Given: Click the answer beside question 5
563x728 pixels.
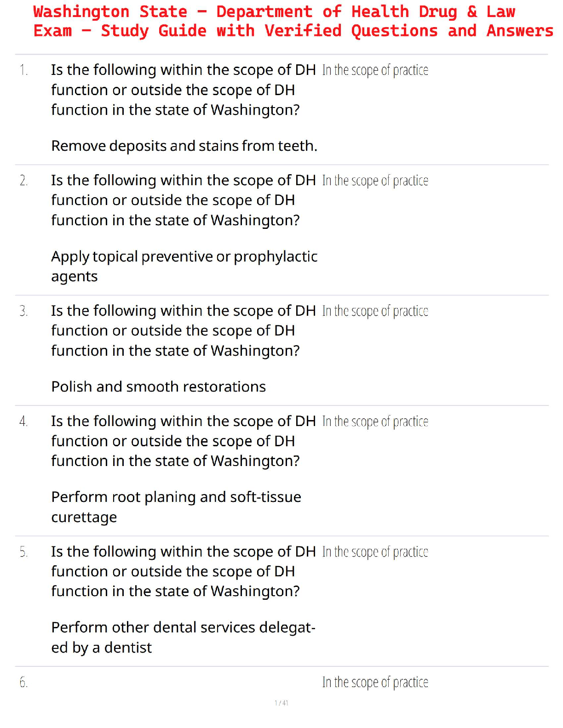Looking at the screenshot, I should [375, 552].
